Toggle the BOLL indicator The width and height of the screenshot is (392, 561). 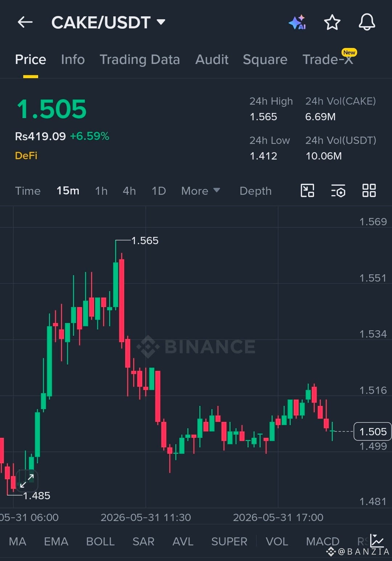[x=100, y=541]
